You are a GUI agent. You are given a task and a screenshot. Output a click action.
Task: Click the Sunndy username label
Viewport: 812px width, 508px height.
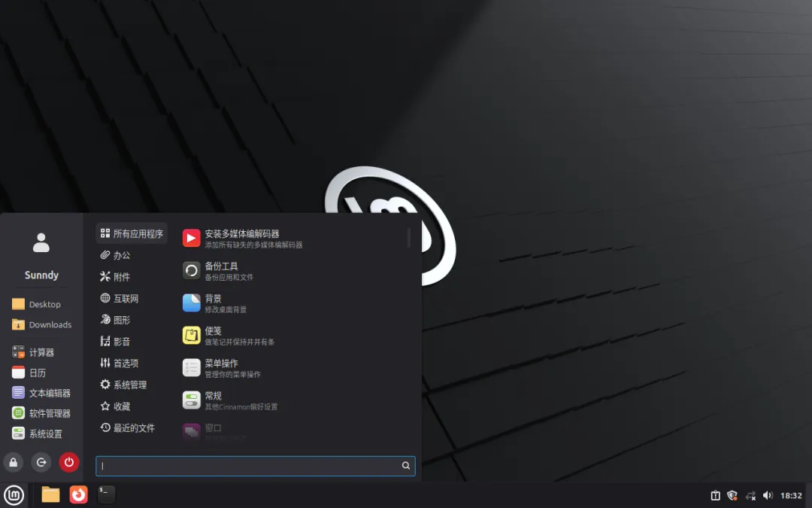point(41,275)
